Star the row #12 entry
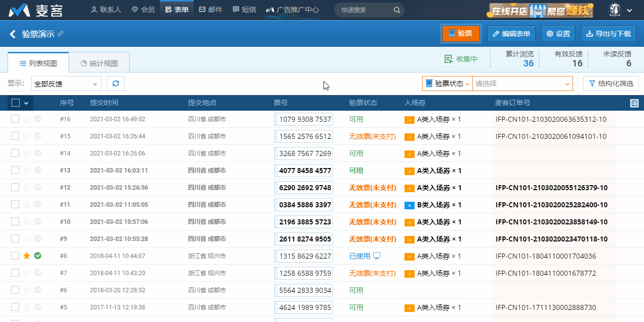 [x=27, y=188]
